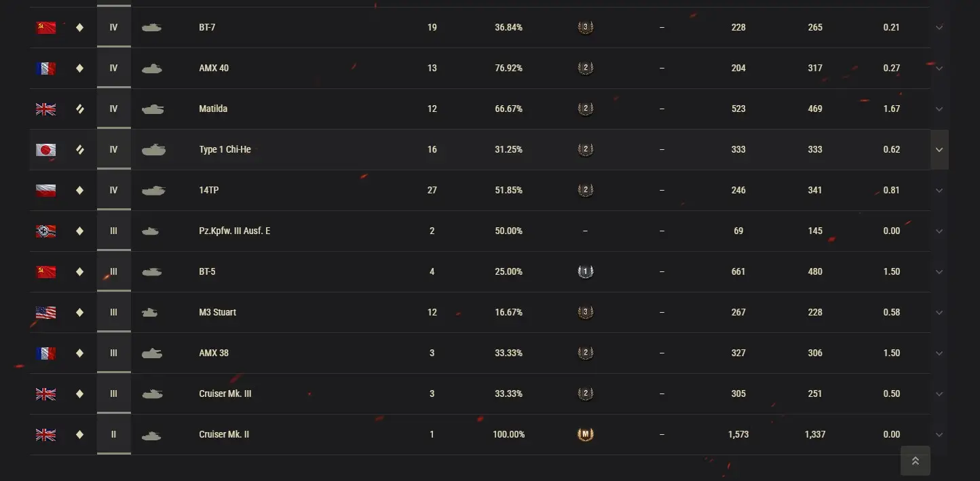The image size is (980, 481).
Task: Click the Matilda tank silhouette icon
Action: (x=153, y=109)
